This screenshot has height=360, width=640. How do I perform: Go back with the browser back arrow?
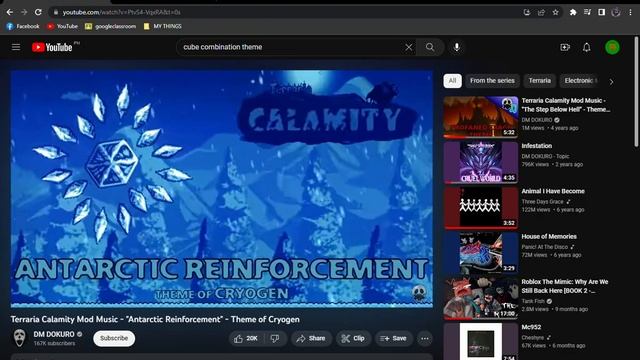point(9,12)
